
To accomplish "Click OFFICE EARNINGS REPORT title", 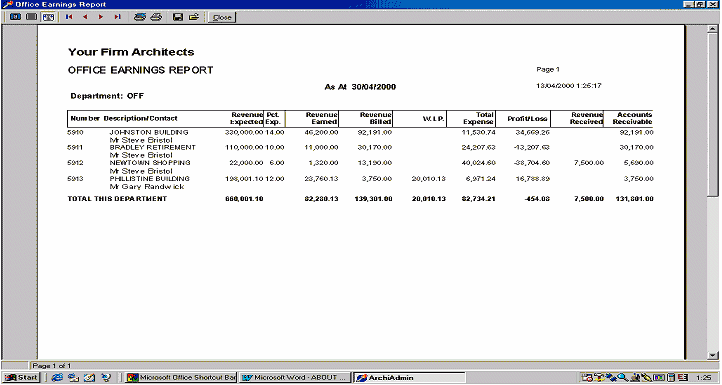I will (x=140, y=70).
